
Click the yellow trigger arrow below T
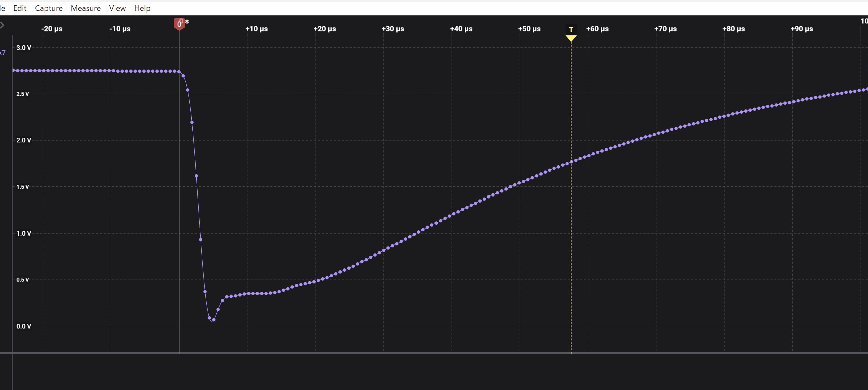tap(571, 38)
